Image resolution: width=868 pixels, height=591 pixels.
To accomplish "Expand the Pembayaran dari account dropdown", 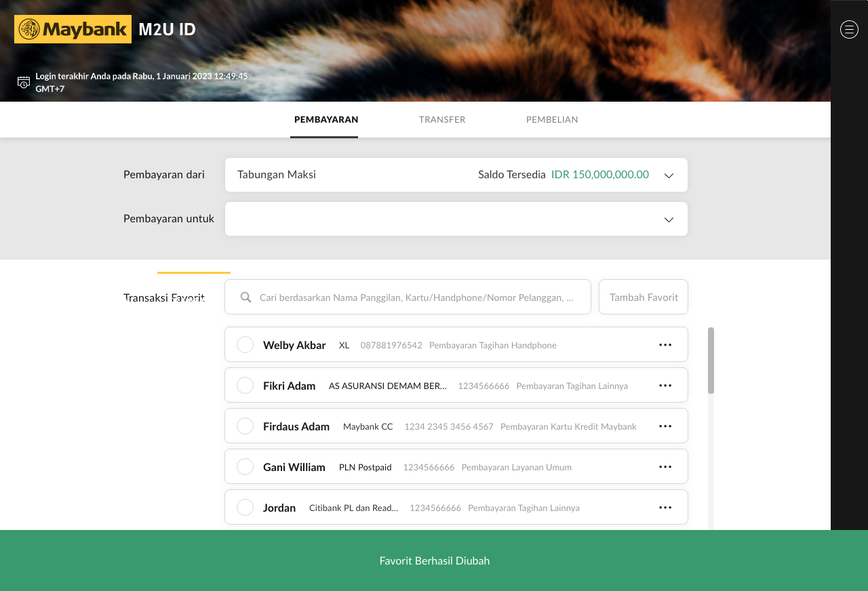I will [669, 176].
